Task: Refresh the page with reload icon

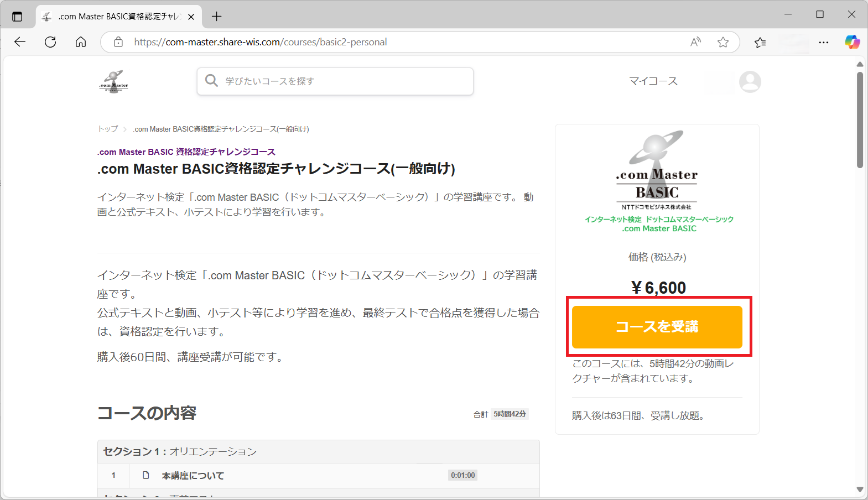Action: [50, 42]
